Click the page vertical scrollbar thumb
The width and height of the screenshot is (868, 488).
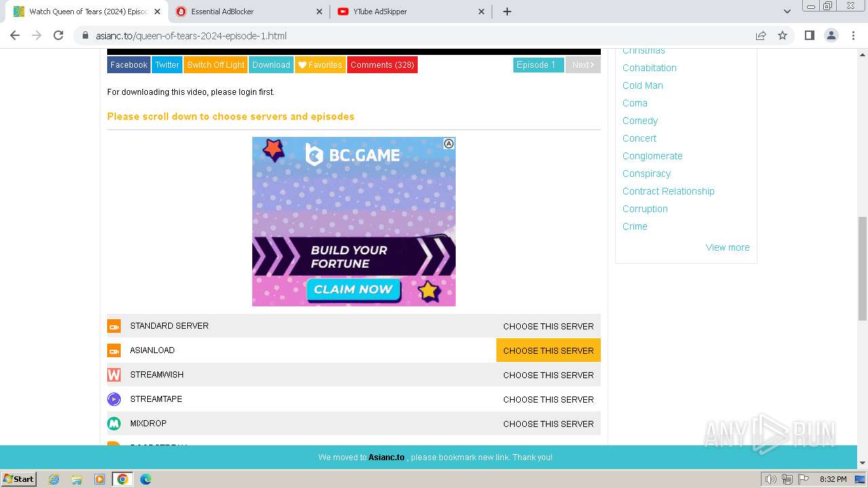tap(863, 268)
